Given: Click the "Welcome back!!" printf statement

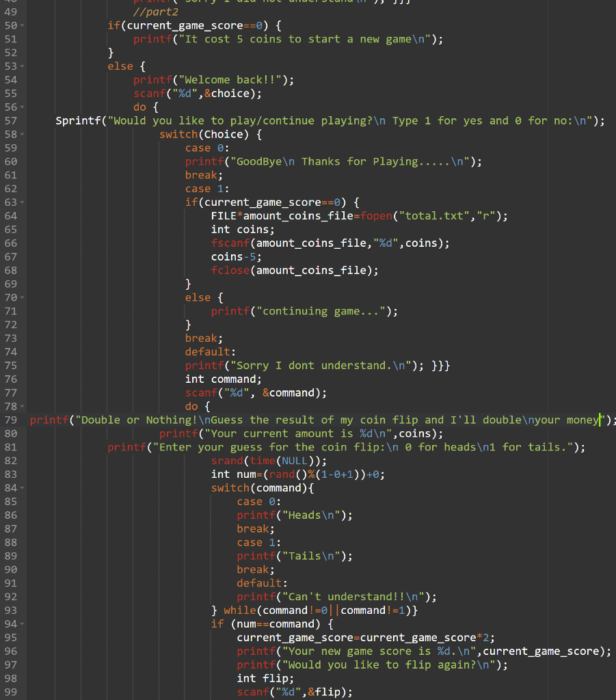Looking at the screenshot, I should click(x=213, y=80).
